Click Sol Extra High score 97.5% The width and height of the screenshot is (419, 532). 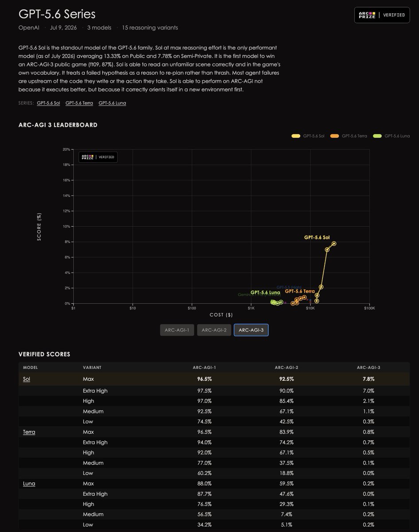point(204,391)
